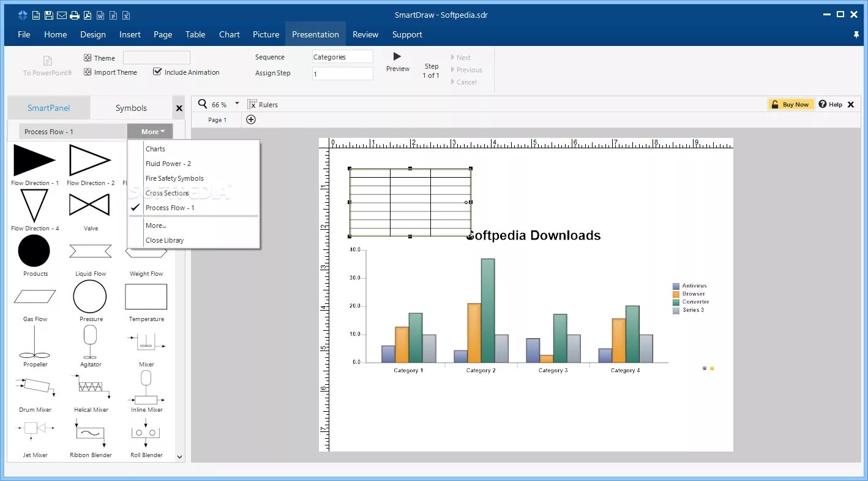Click the Theme name text field
The image size is (868, 481).
click(157, 58)
